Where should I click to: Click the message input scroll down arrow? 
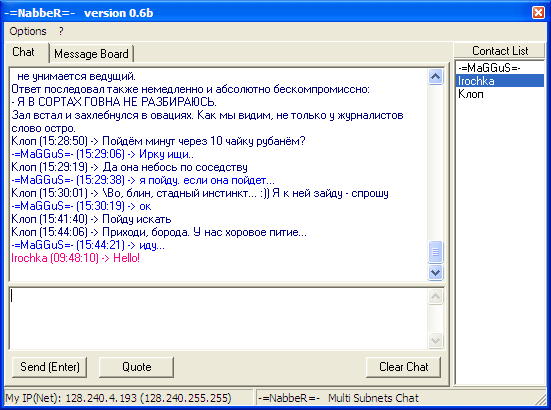point(436,340)
